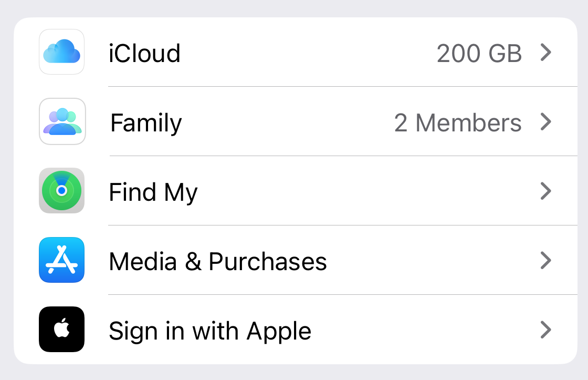Open iCloud via its blue cloud symbol
The image size is (588, 380).
[61, 52]
